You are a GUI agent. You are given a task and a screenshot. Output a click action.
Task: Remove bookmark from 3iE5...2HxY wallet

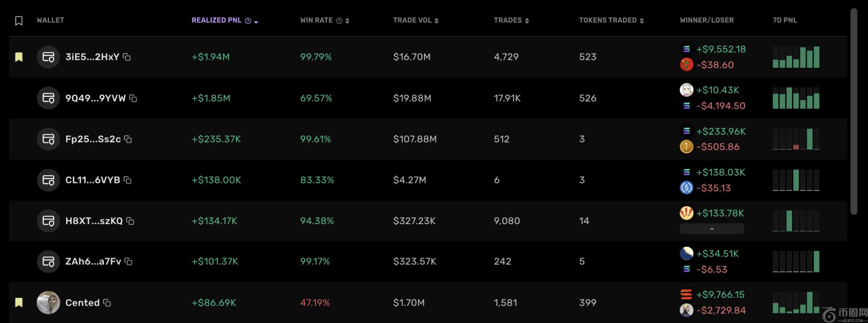(19, 57)
